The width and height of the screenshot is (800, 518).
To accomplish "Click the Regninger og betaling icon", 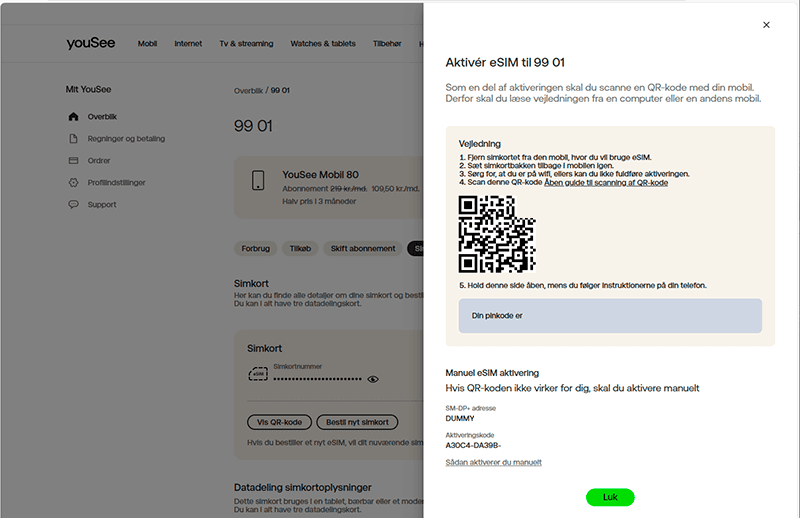I will (73, 139).
